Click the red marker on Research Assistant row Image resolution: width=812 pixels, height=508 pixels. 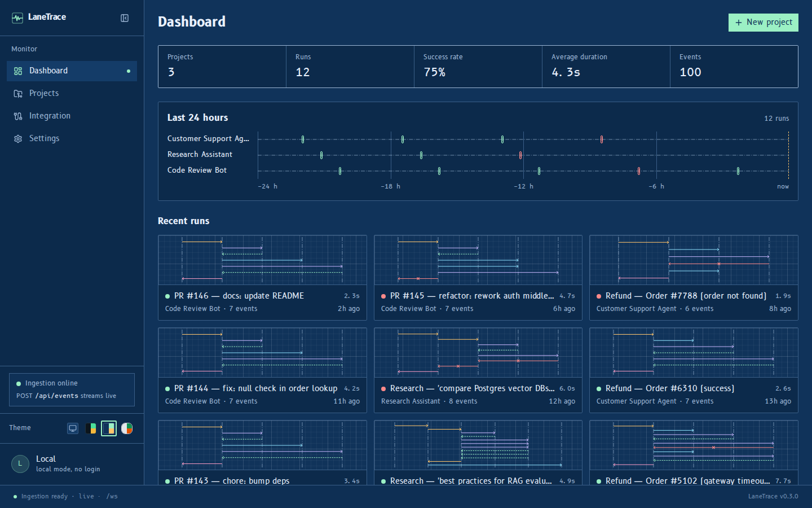point(520,155)
